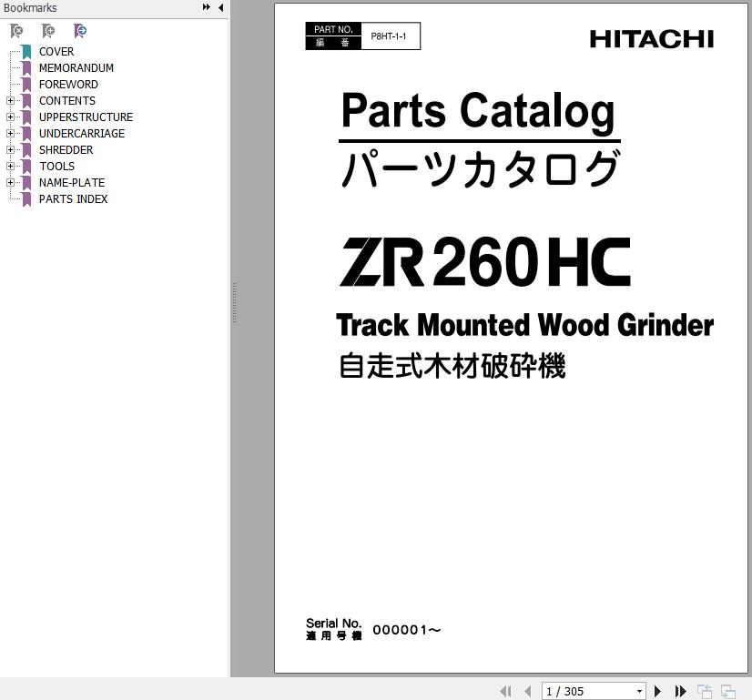Viewport: 752px width, 700px height.
Task: Click the UPPERSTRUCTURE bookmark ribbon icon
Action: 27,117
